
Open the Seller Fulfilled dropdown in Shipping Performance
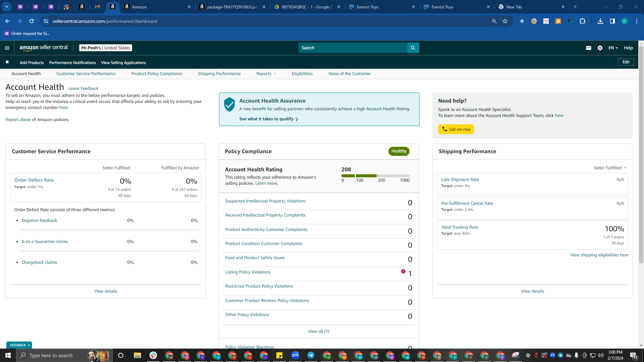point(610,168)
